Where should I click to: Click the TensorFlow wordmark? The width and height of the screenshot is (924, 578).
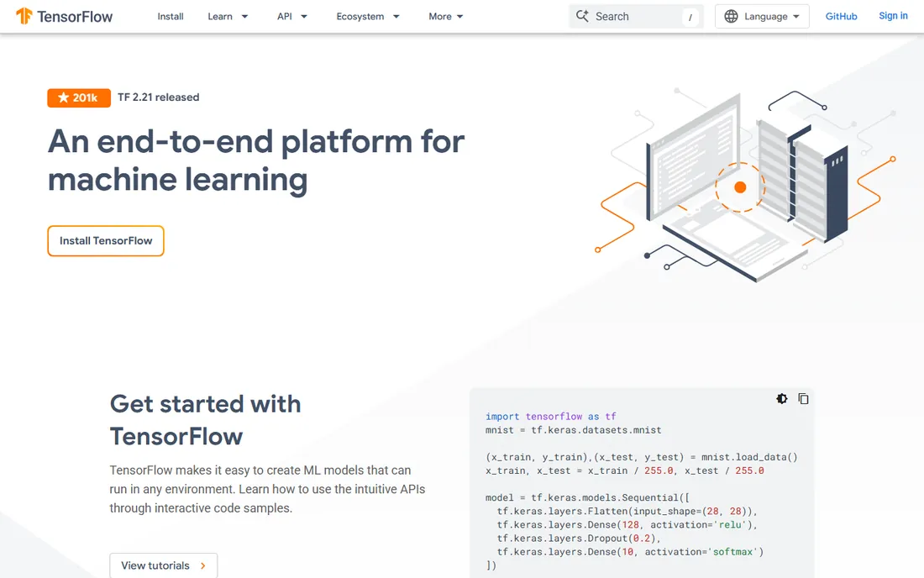click(75, 17)
